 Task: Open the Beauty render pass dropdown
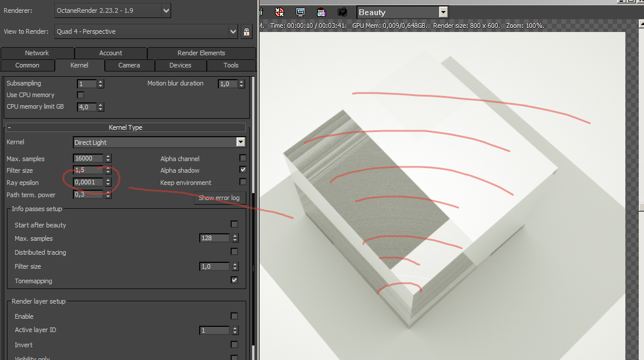click(443, 12)
